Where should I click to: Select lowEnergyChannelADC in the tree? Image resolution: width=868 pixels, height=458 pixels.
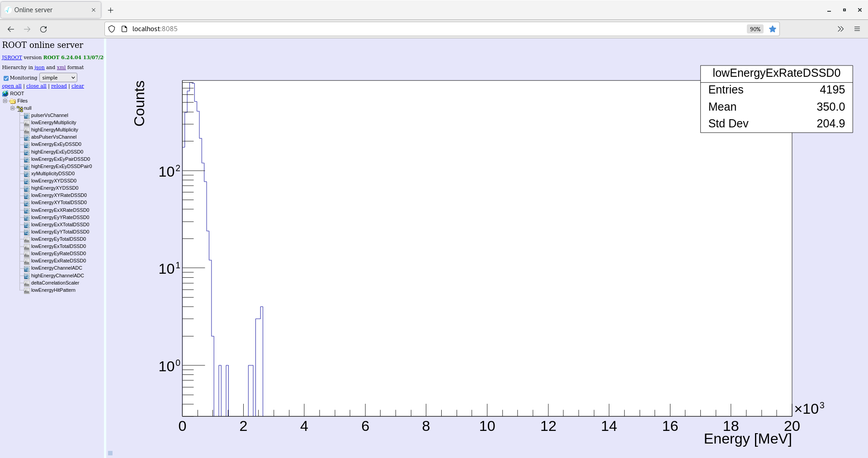[57, 268]
